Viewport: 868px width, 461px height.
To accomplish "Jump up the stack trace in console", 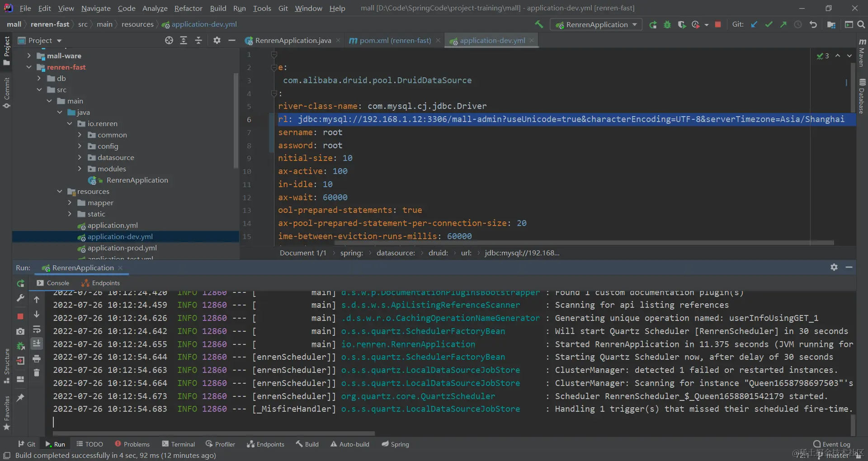I will [x=37, y=300].
